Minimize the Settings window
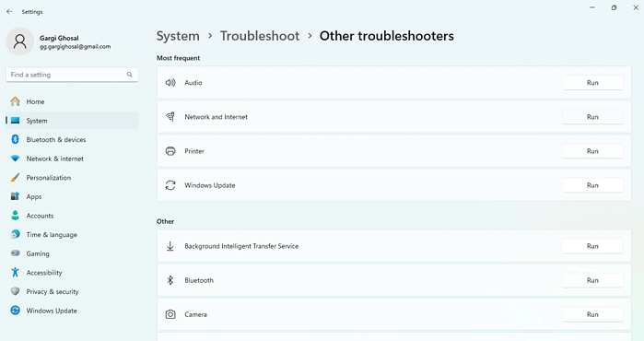This screenshot has width=644, height=341. (x=592, y=7)
